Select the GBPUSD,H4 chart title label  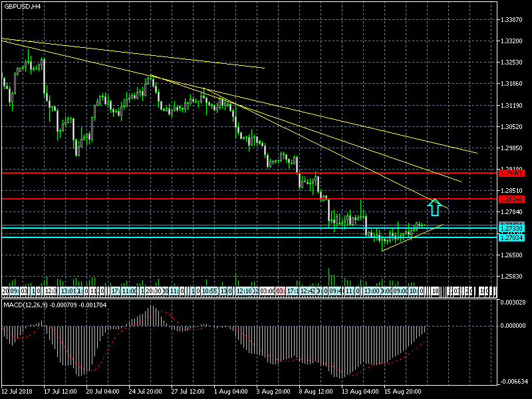tap(23, 6)
